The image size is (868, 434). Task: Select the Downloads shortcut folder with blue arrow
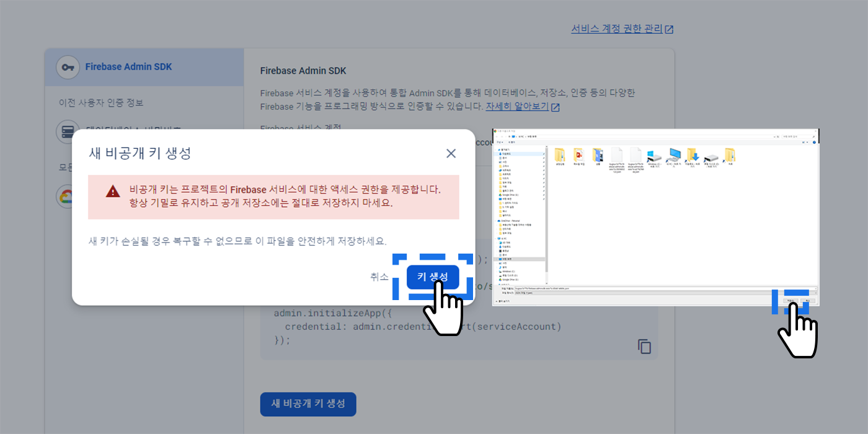(693, 155)
